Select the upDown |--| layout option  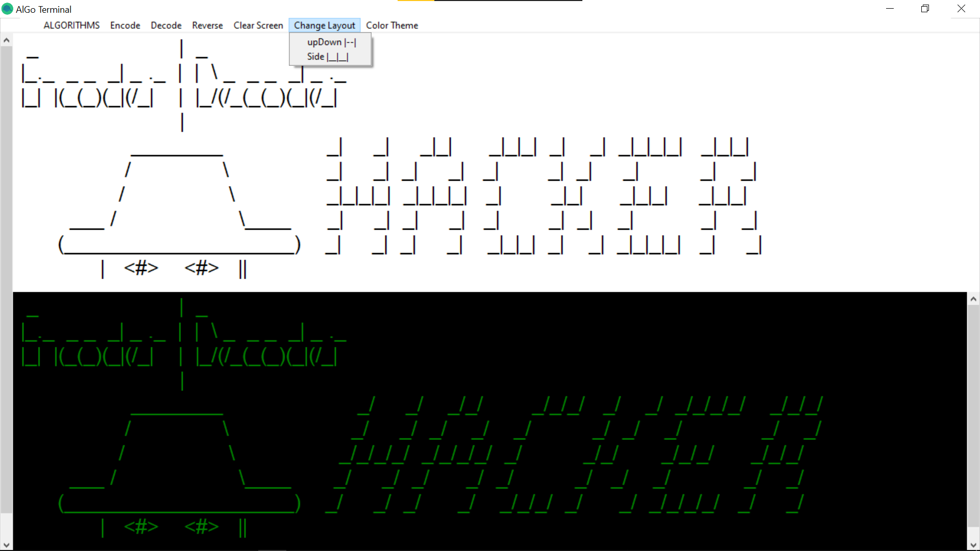(331, 42)
